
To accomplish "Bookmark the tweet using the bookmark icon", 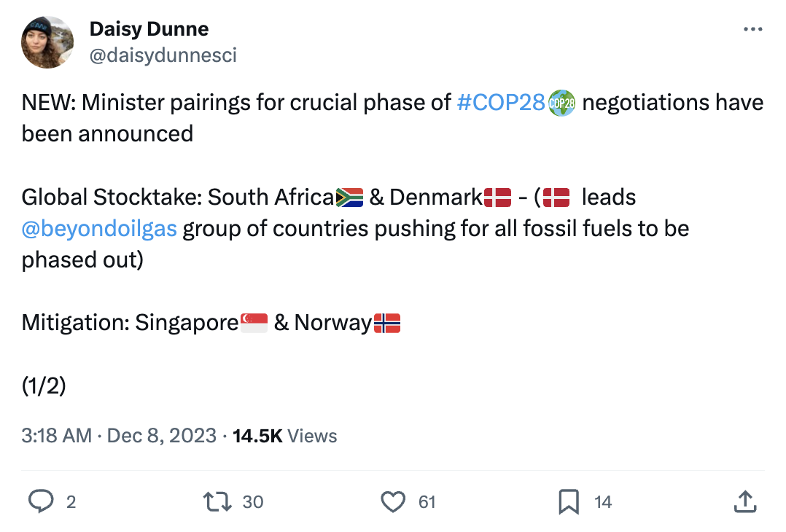I will (569, 501).
